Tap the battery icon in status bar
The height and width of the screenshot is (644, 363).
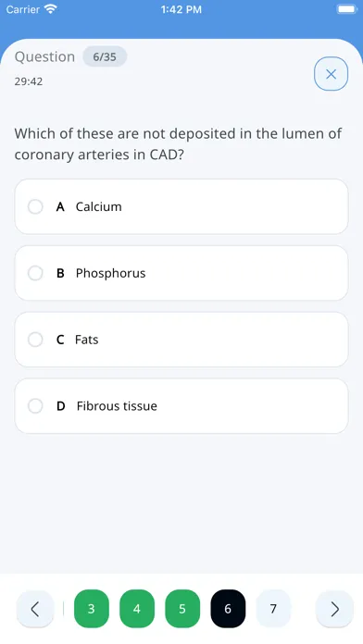point(346,9)
